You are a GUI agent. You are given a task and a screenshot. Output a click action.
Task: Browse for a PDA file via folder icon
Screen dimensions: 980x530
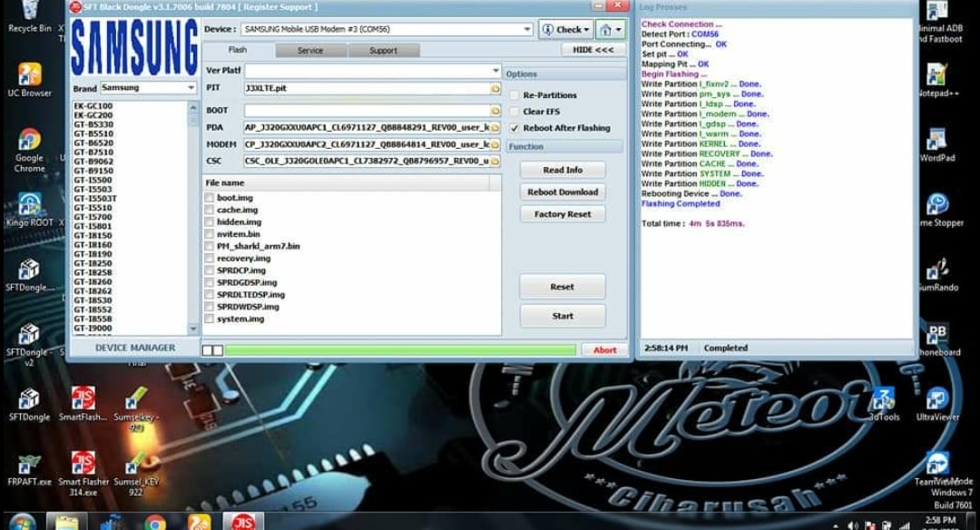[x=495, y=127]
